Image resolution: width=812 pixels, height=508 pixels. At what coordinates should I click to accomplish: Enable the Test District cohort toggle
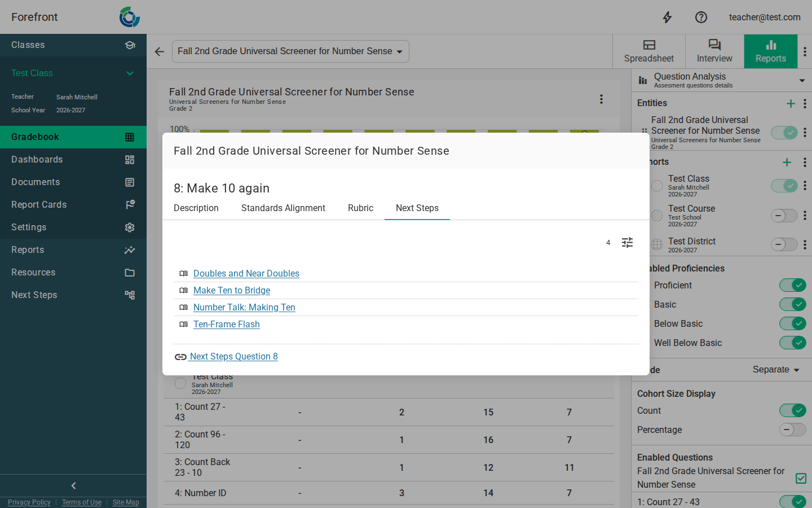(784, 244)
